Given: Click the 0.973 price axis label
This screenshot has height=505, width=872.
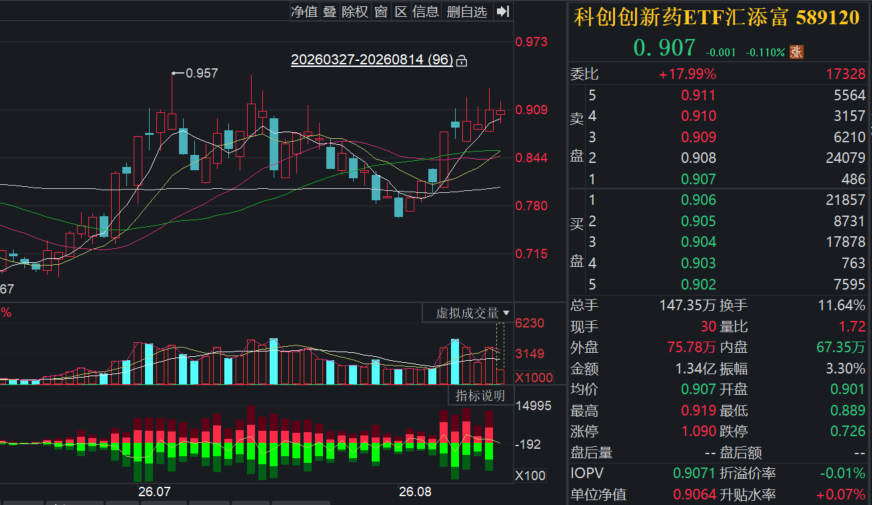Looking at the screenshot, I should click(531, 42).
